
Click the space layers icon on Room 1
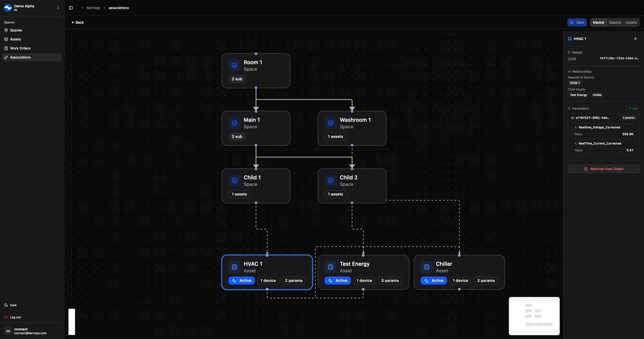click(234, 65)
